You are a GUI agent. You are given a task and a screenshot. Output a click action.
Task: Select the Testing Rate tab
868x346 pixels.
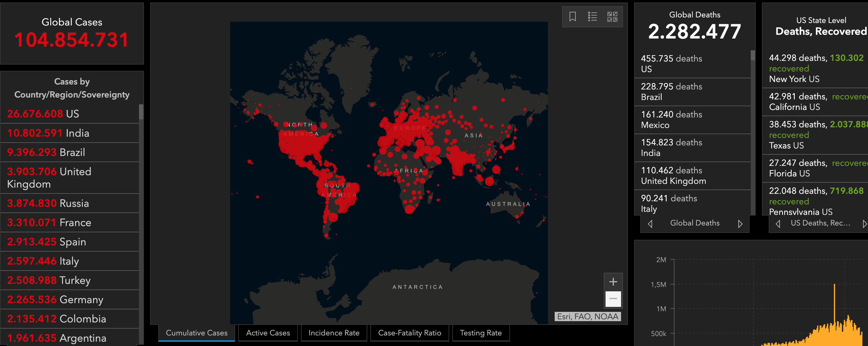[x=481, y=333]
